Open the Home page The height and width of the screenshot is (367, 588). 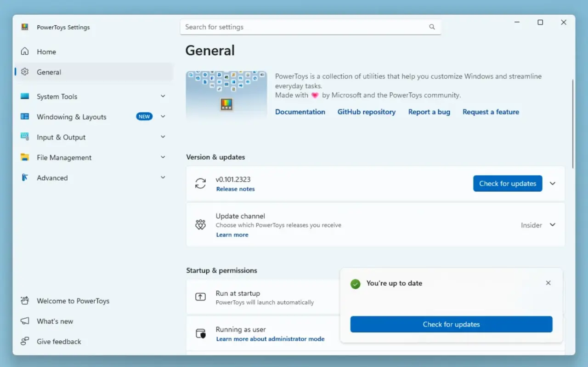tap(94, 52)
